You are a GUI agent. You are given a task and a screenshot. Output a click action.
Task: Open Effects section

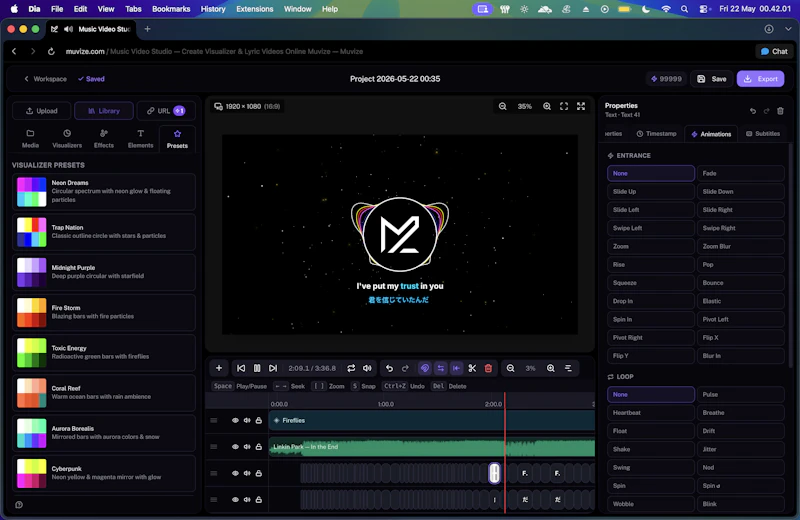104,138
